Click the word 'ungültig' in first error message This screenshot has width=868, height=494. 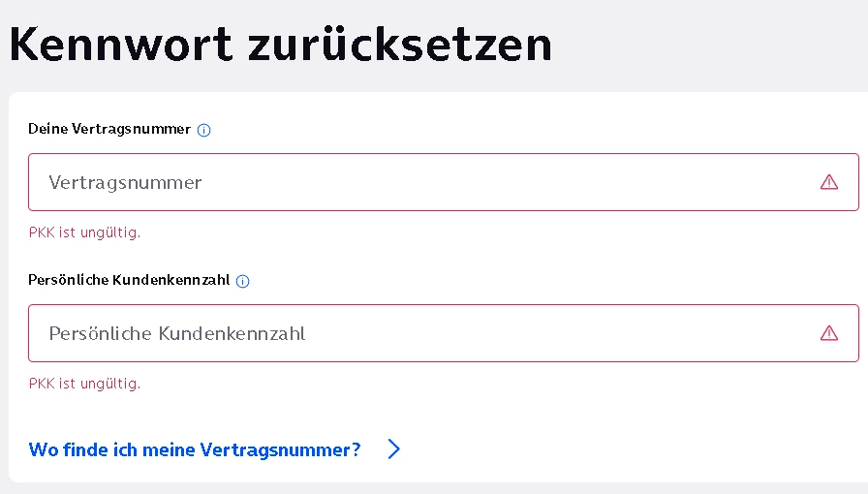pos(110,232)
